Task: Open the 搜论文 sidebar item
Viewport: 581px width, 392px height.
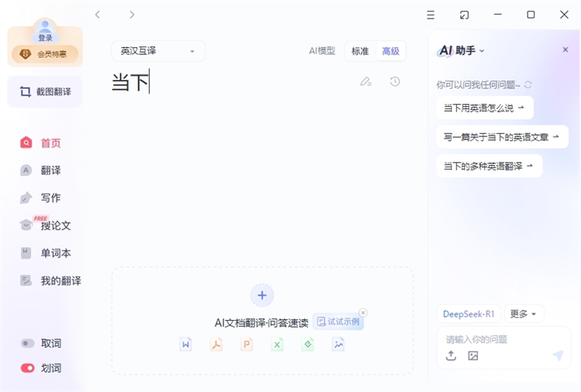Action: pos(45,225)
